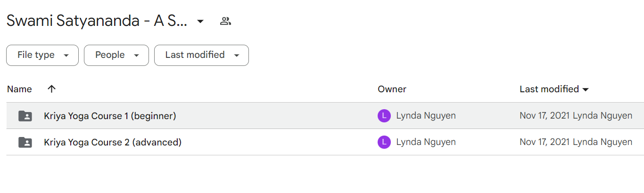Screen dimensions: 644x193
Task: Click shared folder icon for Kriya Yoga Course 1
Action: 25,116
